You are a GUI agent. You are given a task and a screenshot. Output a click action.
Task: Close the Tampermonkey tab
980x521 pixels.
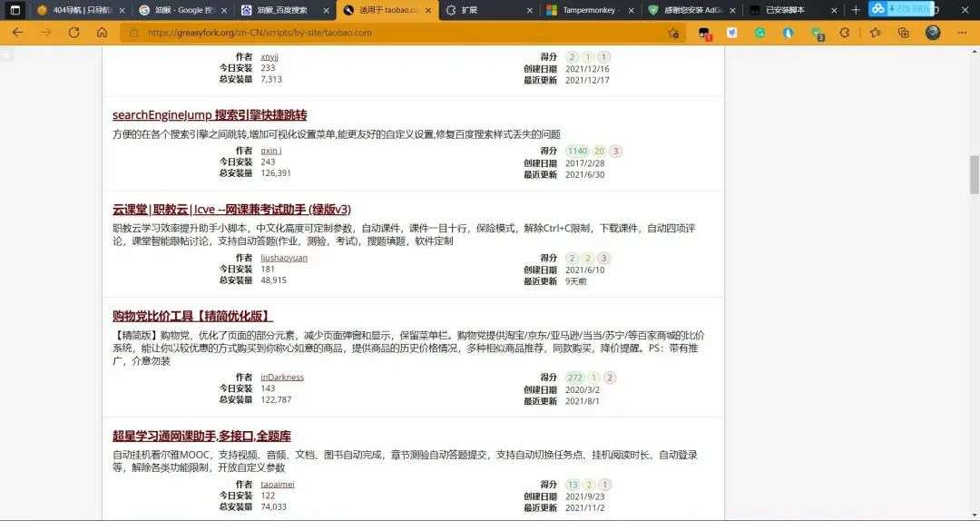point(632,11)
